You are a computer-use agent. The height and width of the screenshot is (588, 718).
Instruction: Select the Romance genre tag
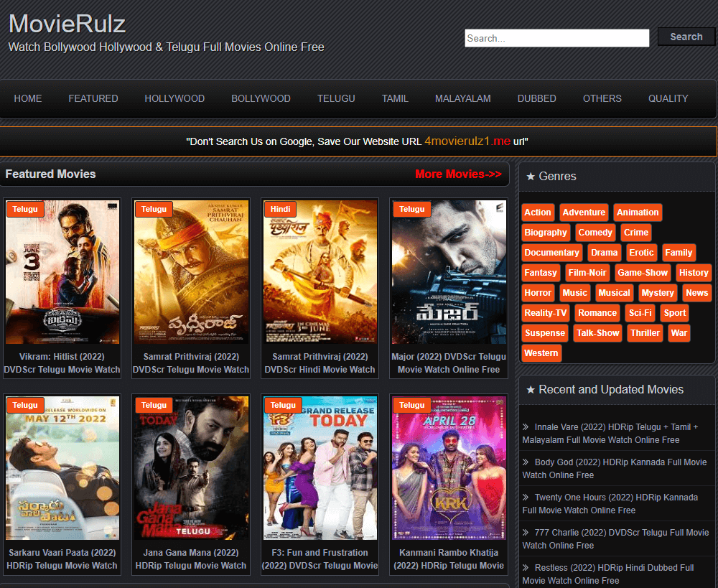coord(597,313)
